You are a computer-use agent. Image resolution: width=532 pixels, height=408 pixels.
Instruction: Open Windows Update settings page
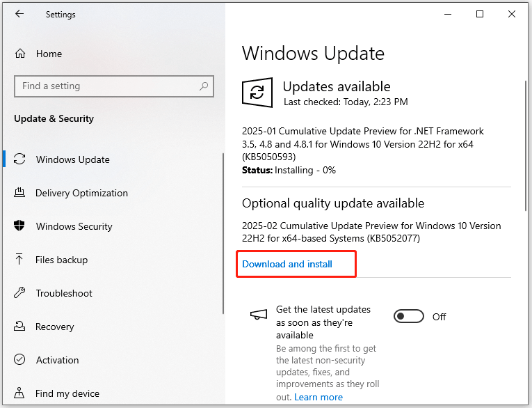point(73,159)
